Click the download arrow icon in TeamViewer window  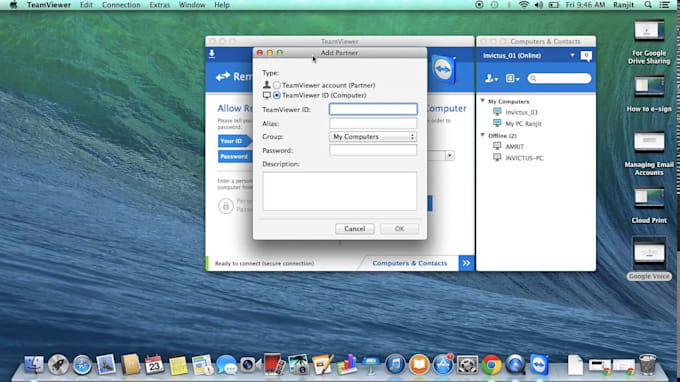[212, 54]
